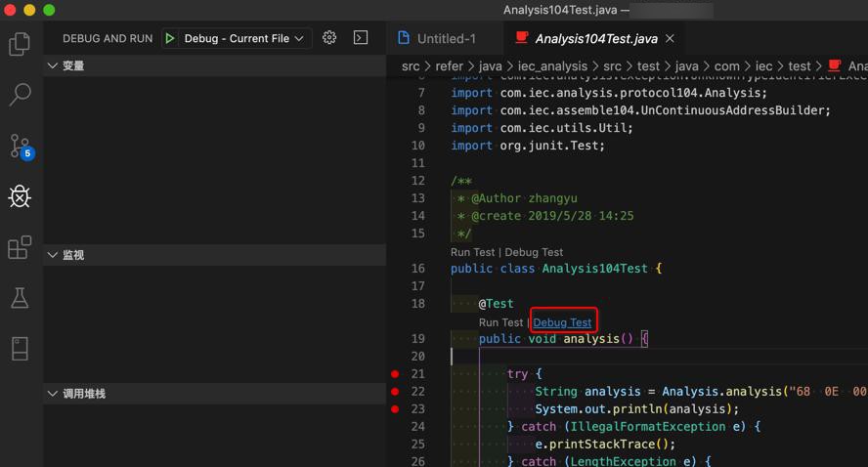Close the Analysis104Test.java tab
The height and width of the screenshot is (467, 868).
pos(670,38)
